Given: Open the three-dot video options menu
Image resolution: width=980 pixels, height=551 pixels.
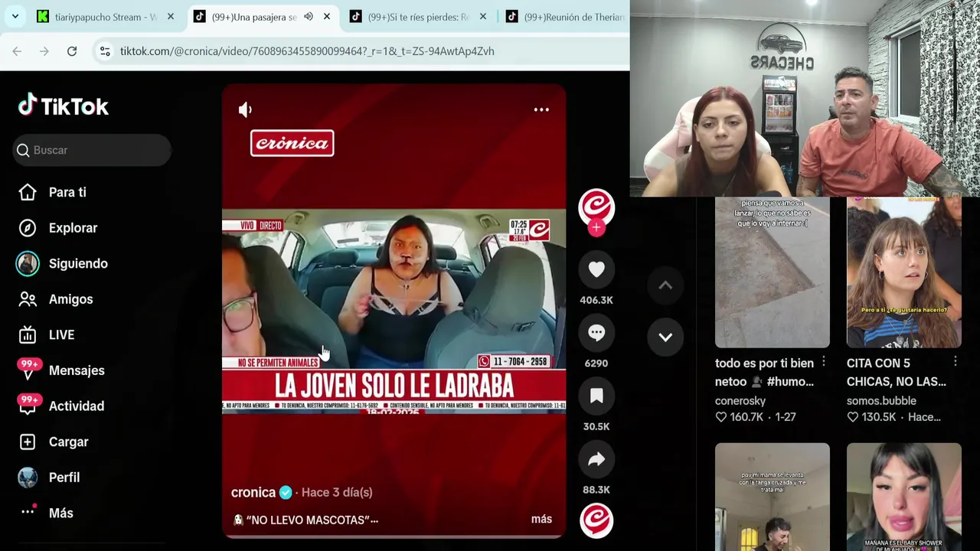Looking at the screenshot, I should point(541,109).
